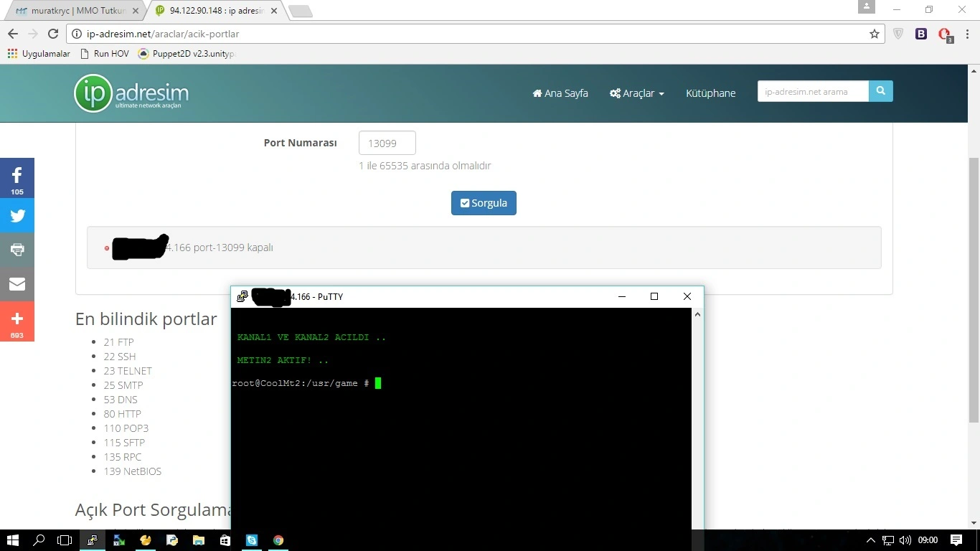Screen dimensions: 980x551
Task: Click the ip adresim site logo
Action: [x=131, y=93]
